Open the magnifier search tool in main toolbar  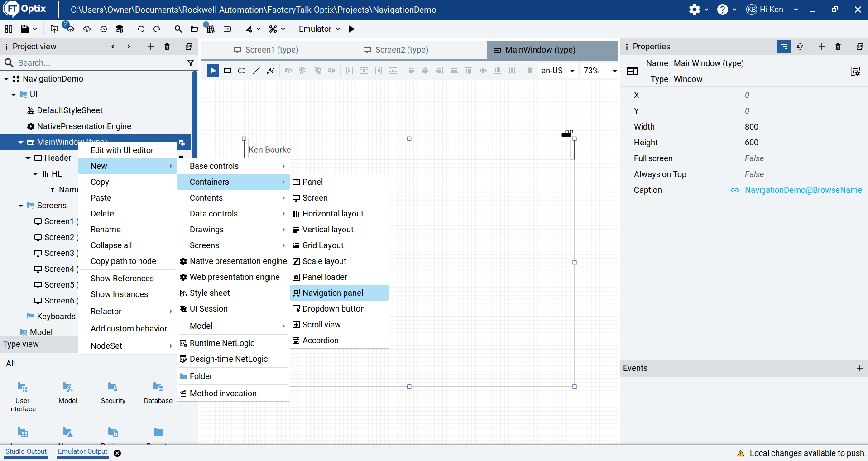pyautogui.click(x=178, y=29)
